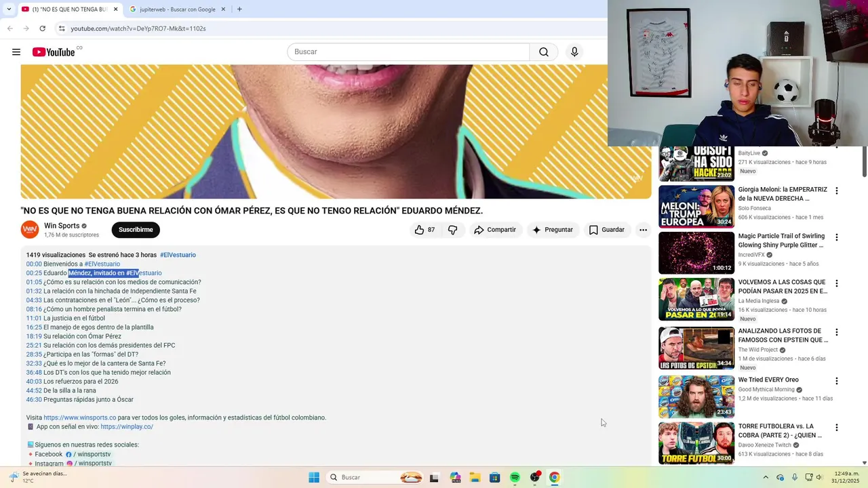The image size is (868, 488).
Task: Open Magic Particle Trail video thumbnail
Action: pos(696,253)
